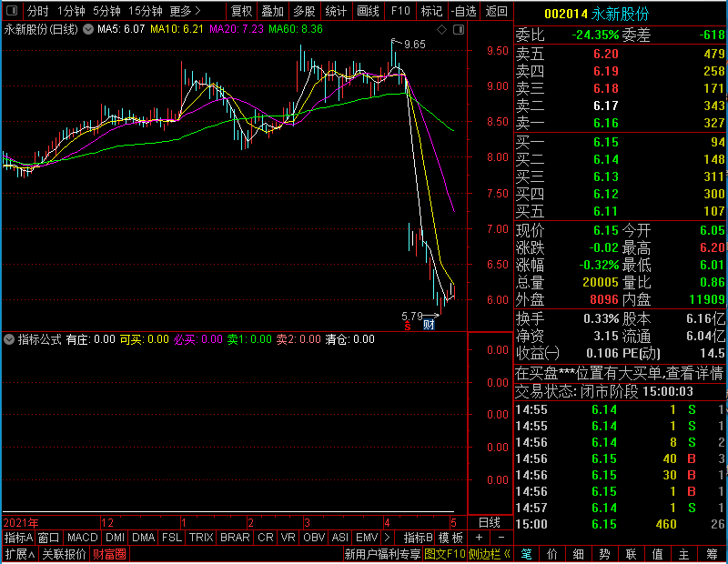Activate the 画线 drawing tool
Image resolution: width=728 pixels, height=564 pixels.
[x=368, y=11]
